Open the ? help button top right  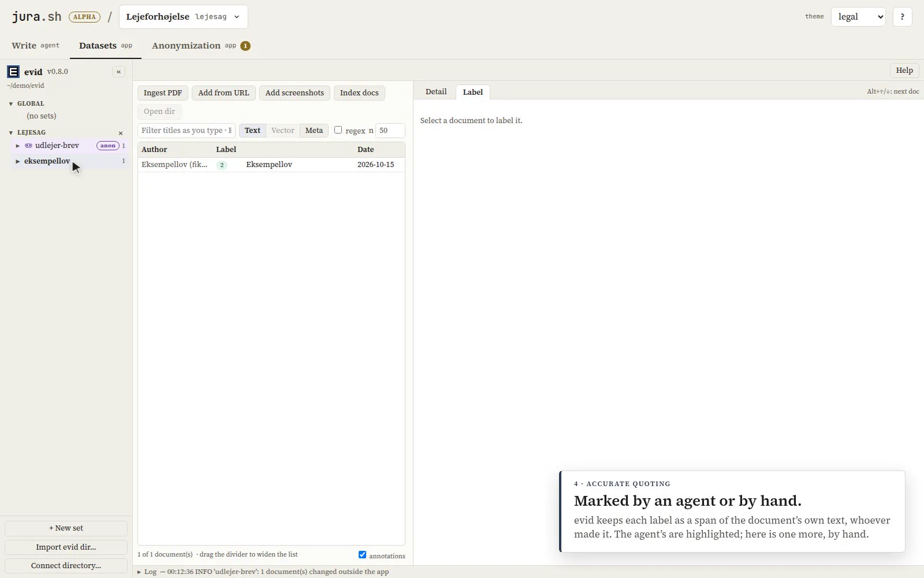pyautogui.click(x=902, y=17)
